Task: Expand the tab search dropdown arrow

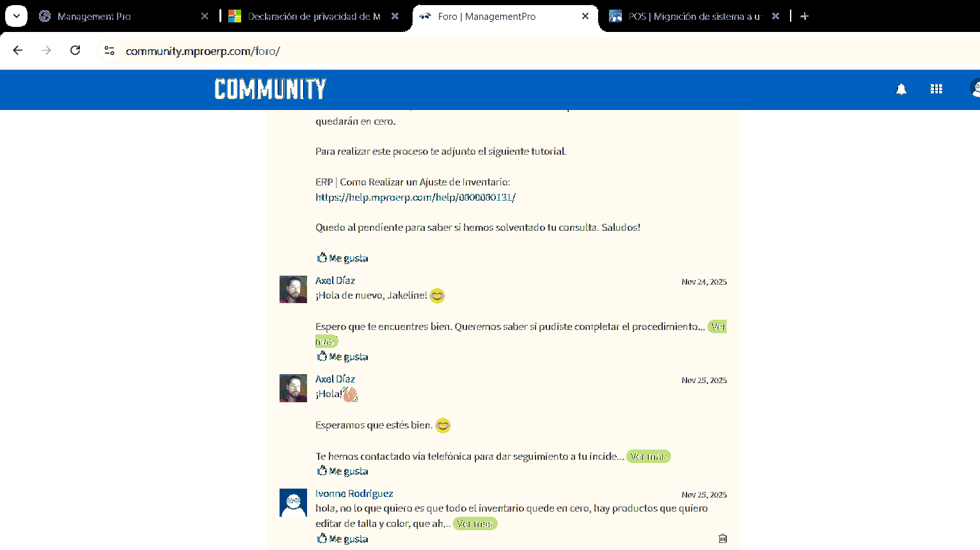Action: click(16, 16)
